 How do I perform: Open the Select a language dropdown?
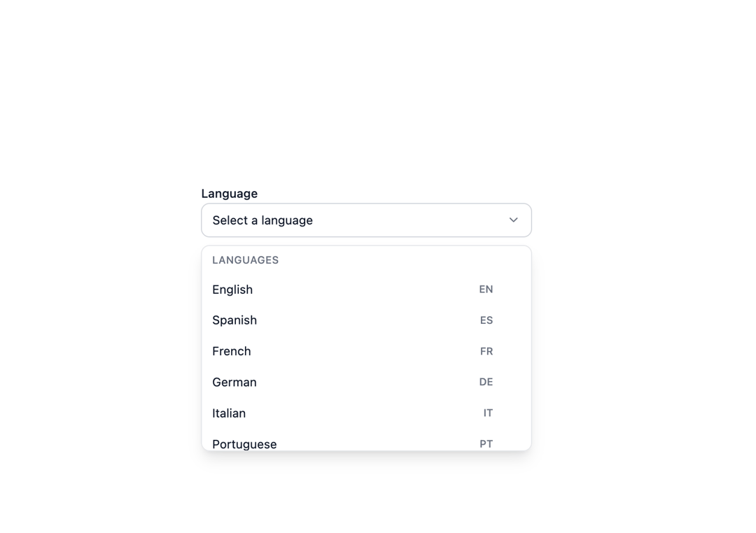click(366, 220)
